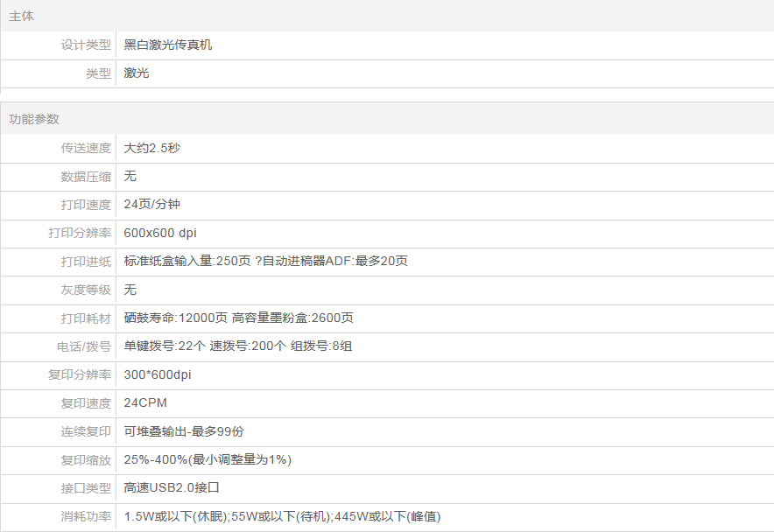774x532 pixels.
Task: Click the 黑白激光传真机 value text
Action: click(168, 45)
